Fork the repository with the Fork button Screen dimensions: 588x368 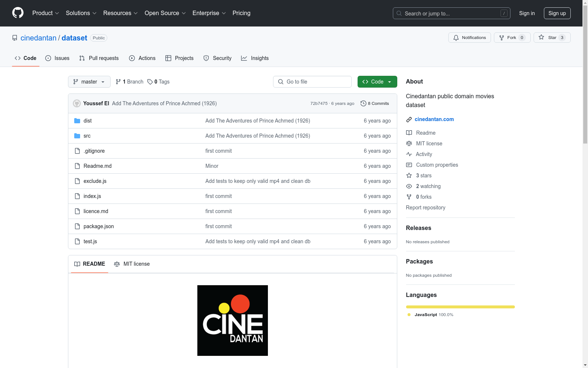pyautogui.click(x=512, y=38)
